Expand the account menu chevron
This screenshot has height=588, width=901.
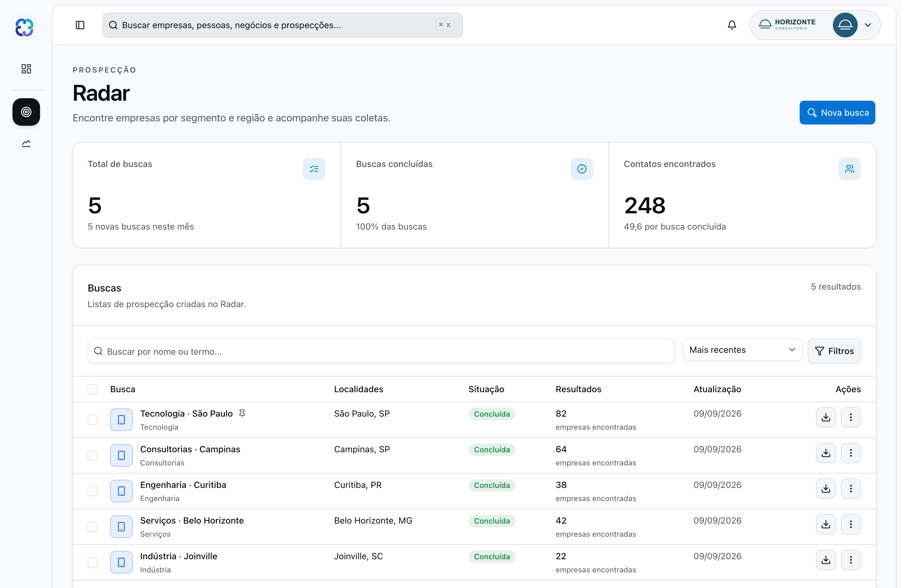[x=868, y=25]
